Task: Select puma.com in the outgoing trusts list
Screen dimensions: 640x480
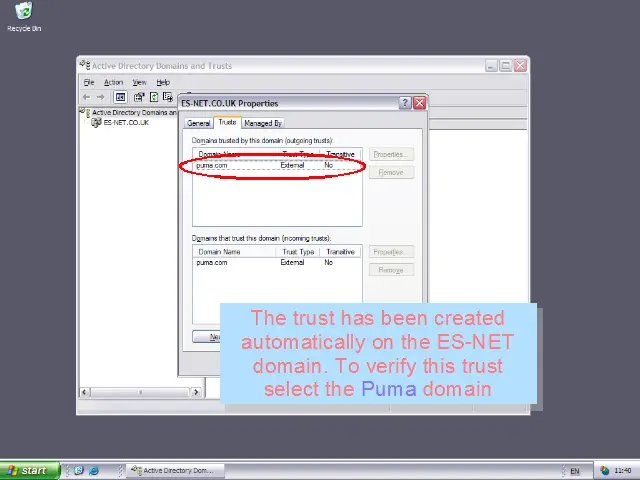Action: click(277, 165)
